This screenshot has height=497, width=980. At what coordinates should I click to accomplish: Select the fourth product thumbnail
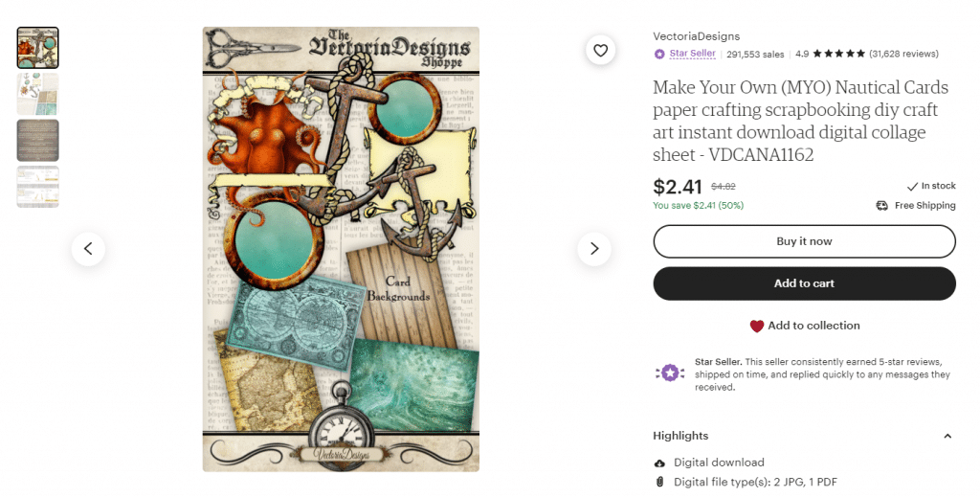click(38, 187)
